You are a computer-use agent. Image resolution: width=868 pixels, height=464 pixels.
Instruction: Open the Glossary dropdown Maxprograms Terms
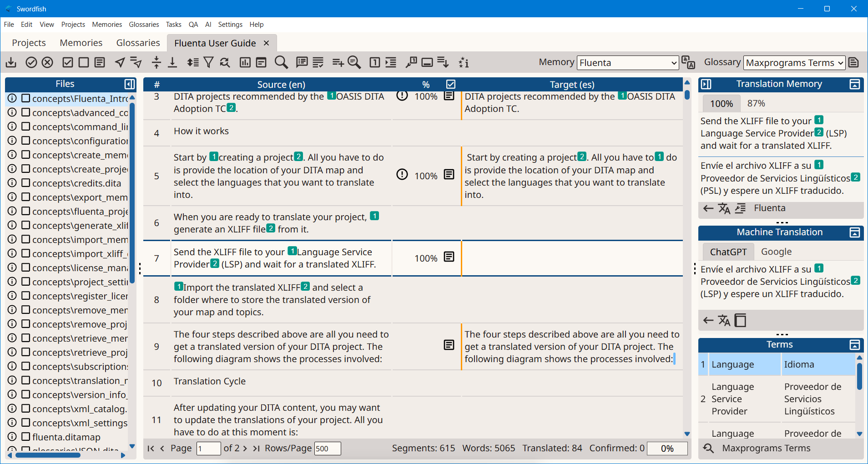coord(794,63)
